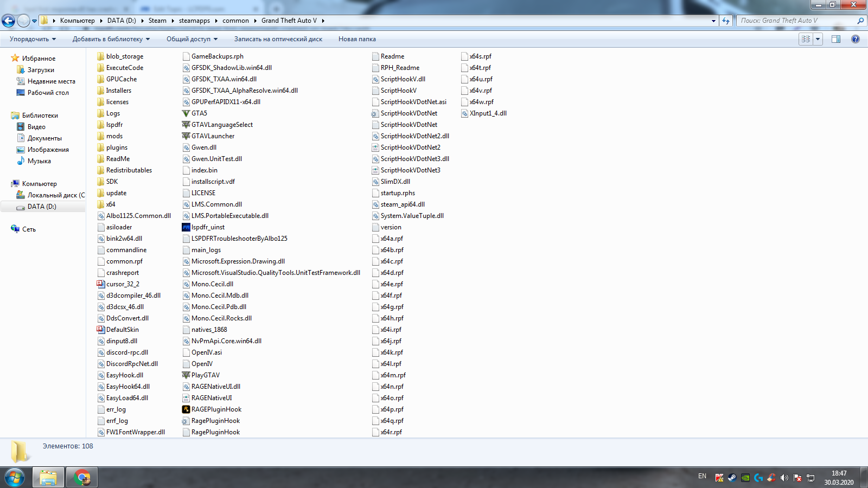Select the uppercase RAGEPluginHook application icon

(186, 409)
